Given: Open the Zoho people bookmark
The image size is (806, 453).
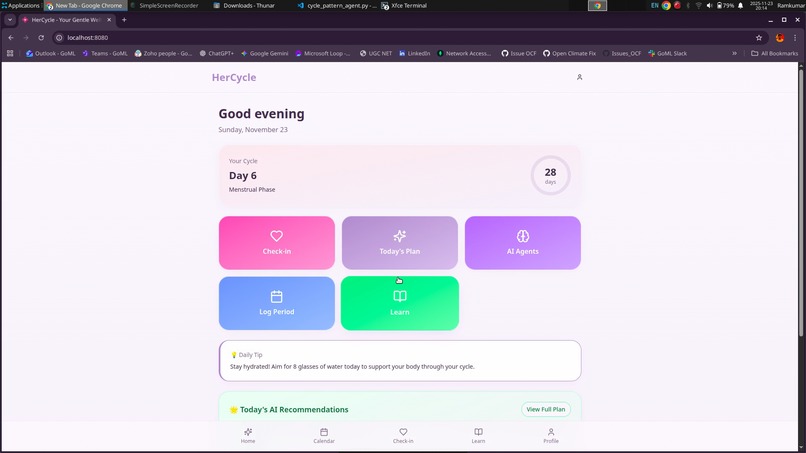Looking at the screenshot, I should tap(163, 53).
